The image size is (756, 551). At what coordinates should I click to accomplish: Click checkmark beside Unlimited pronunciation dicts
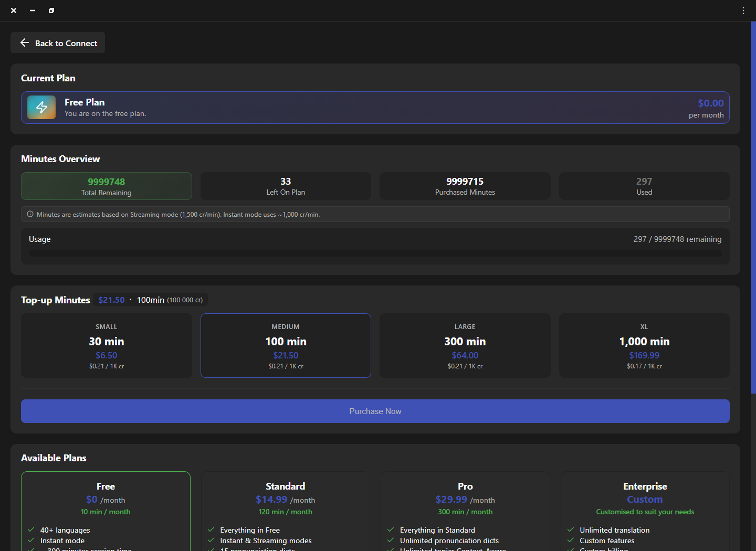[x=391, y=540]
